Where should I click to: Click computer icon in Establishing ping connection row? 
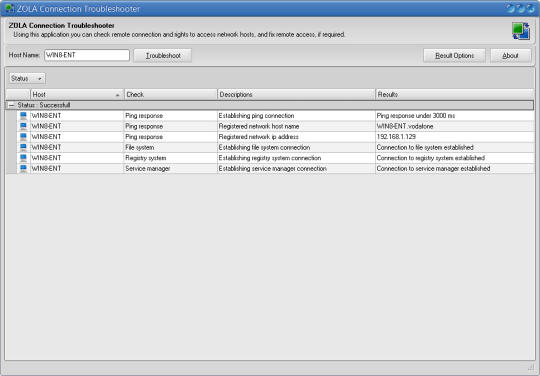pos(23,116)
